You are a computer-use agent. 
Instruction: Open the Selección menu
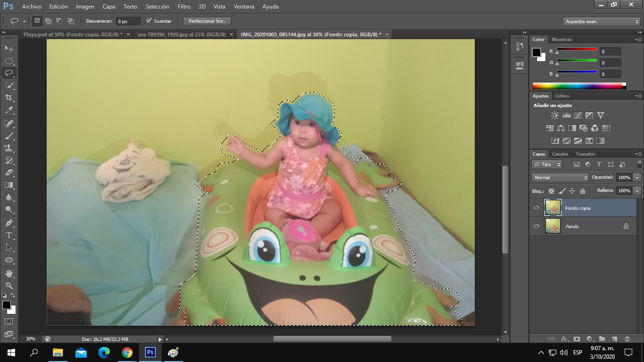pyautogui.click(x=157, y=7)
